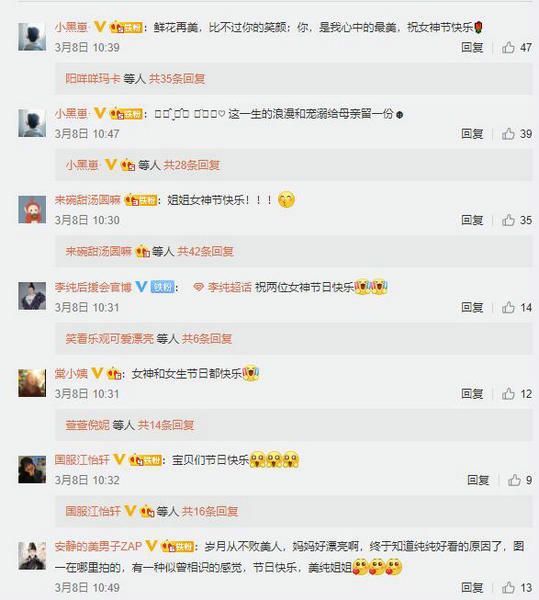Click thumbs-up on 姐姐女神节快乐 comment
Image resolution: width=539 pixels, height=600 pixels.
tap(508, 220)
